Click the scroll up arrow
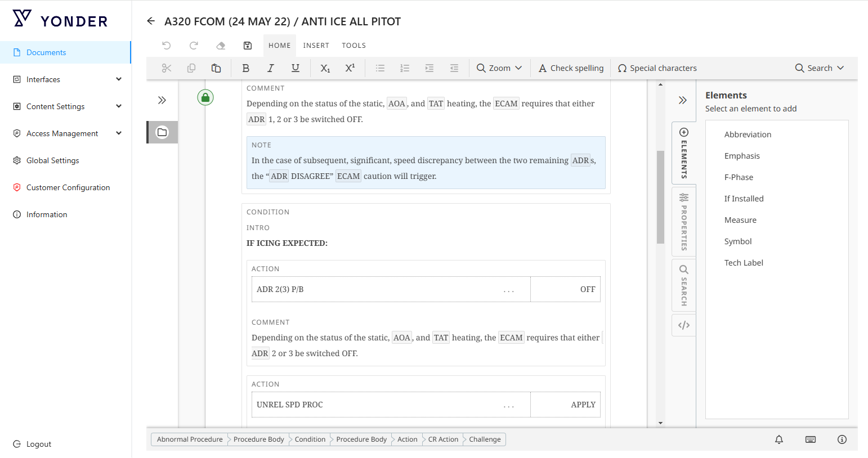868x458 pixels. coord(660,84)
